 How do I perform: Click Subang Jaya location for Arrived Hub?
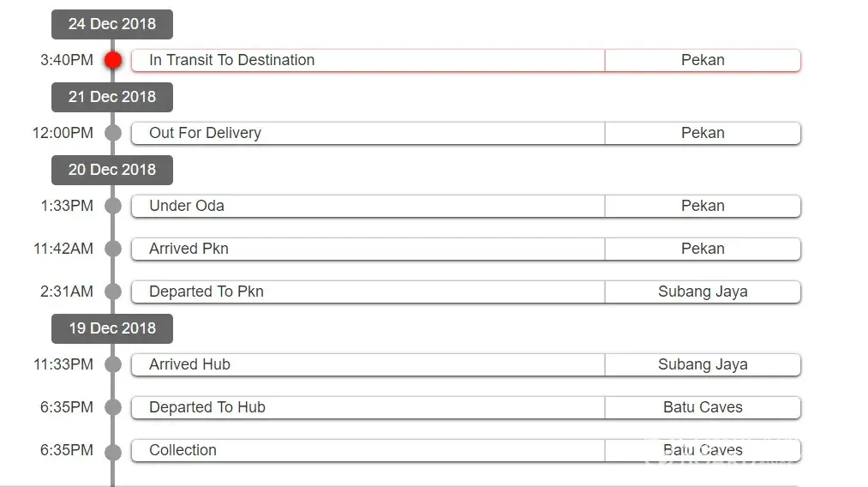tap(703, 364)
